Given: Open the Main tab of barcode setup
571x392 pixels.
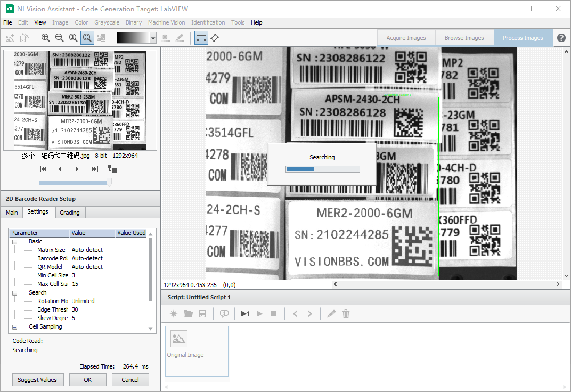Looking at the screenshot, I should pyautogui.click(x=12, y=213).
